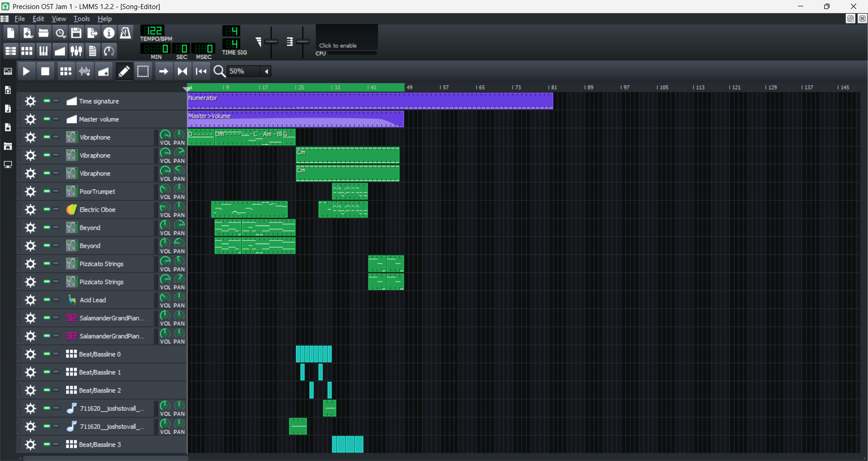Open PoorTrumpet track gear menu
This screenshot has height=461, width=868.
click(x=30, y=192)
